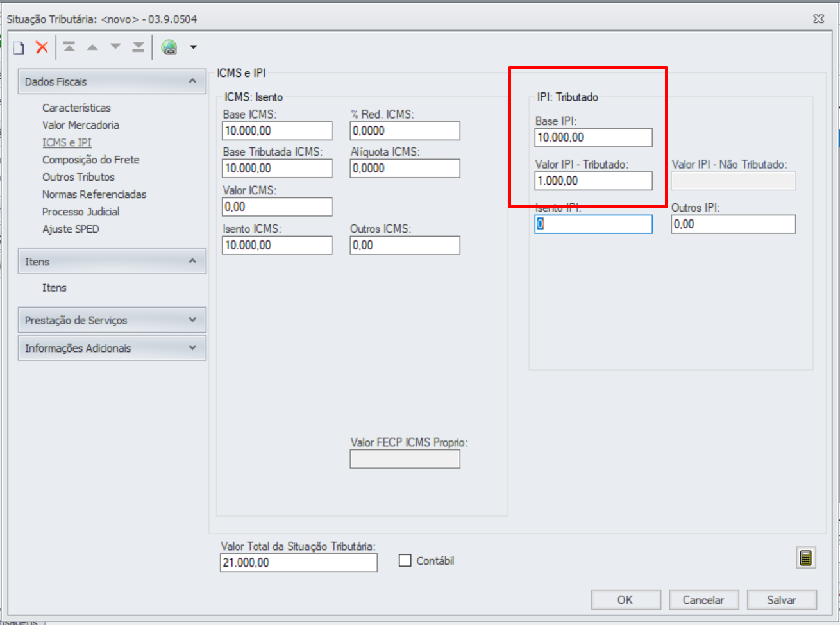Open Normas Referenciadas entry
Image resolution: width=840 pixels, height=625 pixels.
tap(94, 194)
